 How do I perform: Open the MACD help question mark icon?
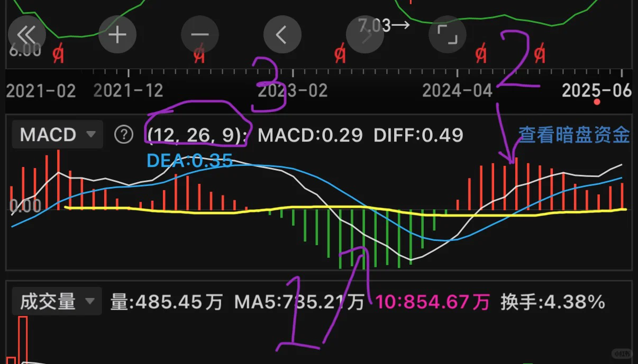[123, 135]
